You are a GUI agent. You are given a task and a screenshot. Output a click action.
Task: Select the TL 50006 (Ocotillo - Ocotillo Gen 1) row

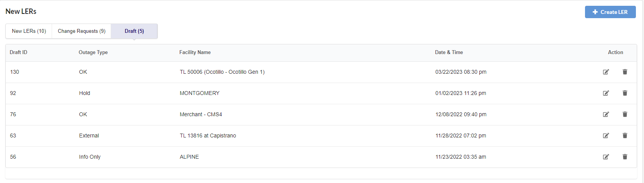pyautogui.click(x=222, y=72)
